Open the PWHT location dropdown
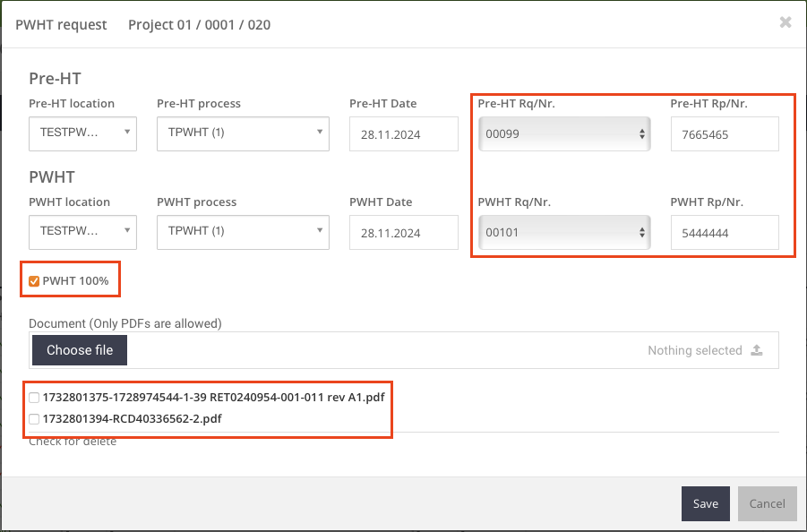Viewport: 807px width, 532px height. 82,232
